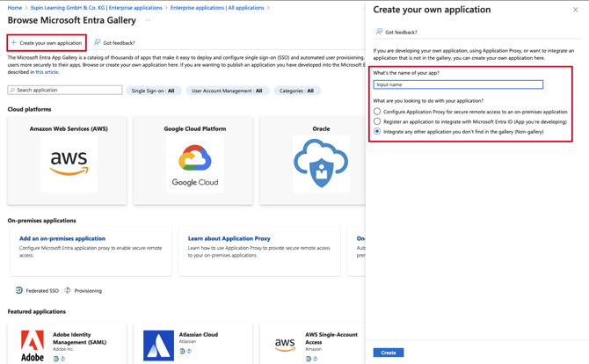
Task: Click the Federated SSO legend icon
Action: point(18,290)
